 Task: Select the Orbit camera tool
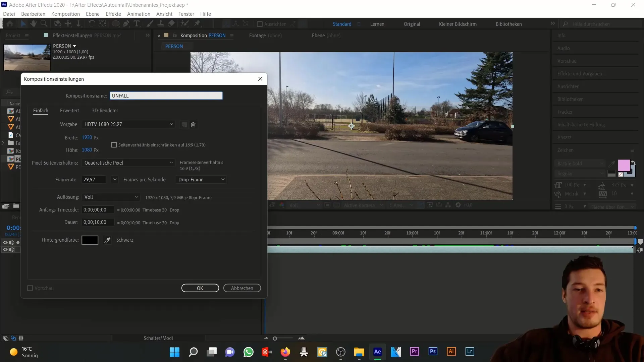point(58,24)
